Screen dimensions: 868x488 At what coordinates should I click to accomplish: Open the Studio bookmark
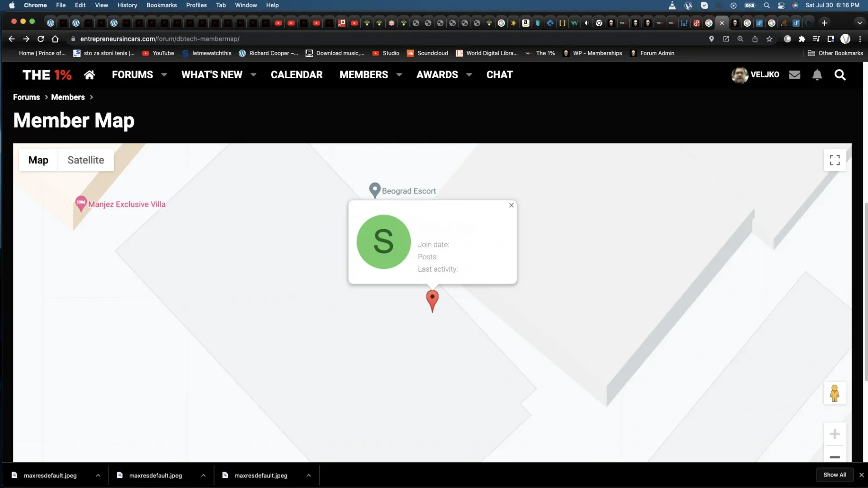tap(386, 53)
